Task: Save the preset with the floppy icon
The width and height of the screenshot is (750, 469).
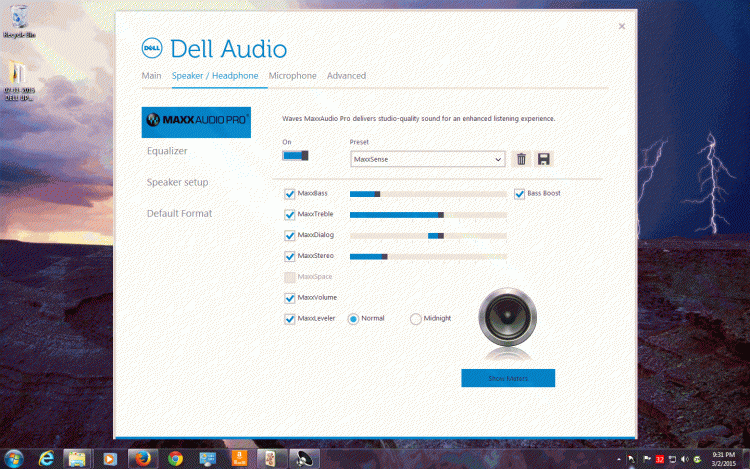Action: click(x=543, y=159)
